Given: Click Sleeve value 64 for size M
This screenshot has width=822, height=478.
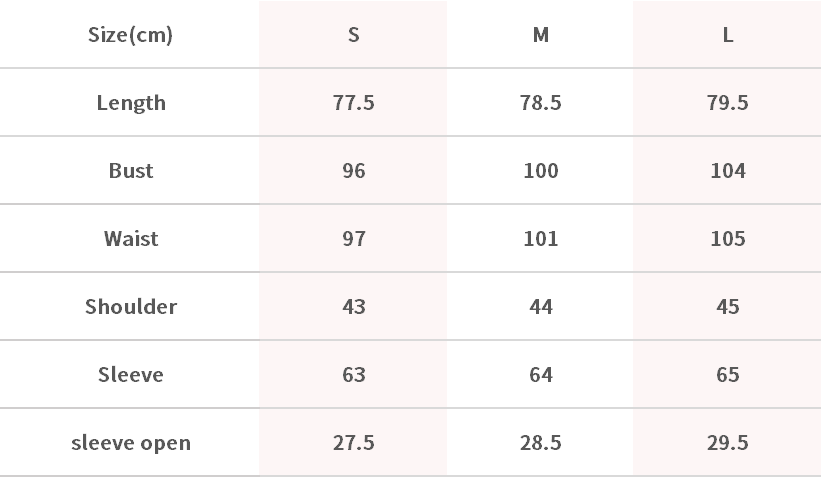Looking at the screenshot, I should coord(540,375).
